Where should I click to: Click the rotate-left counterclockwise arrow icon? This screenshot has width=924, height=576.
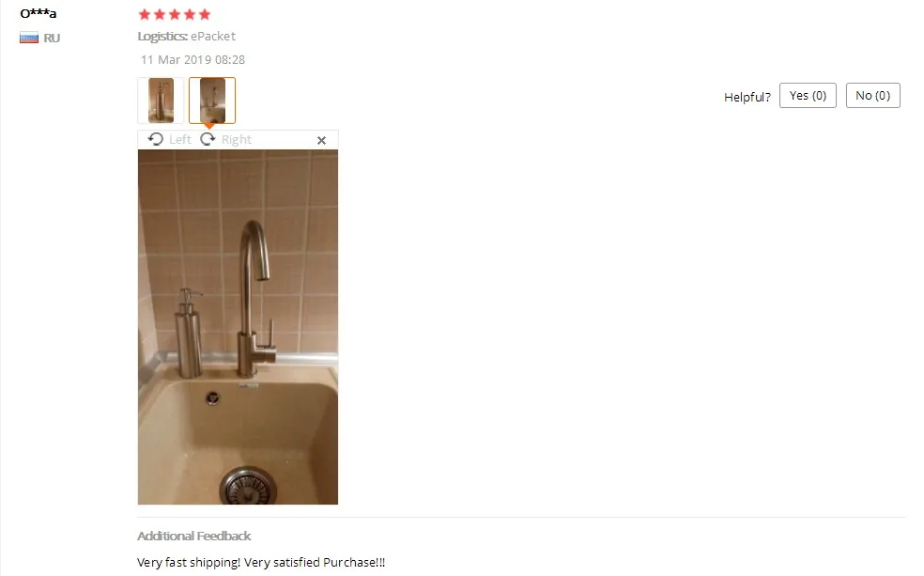click(156, 139)
